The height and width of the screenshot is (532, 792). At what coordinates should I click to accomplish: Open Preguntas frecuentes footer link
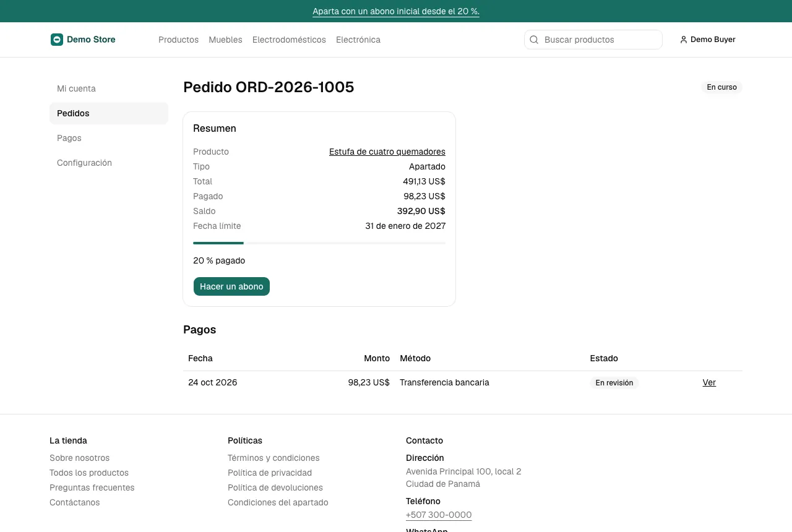[x=92, y=487]
